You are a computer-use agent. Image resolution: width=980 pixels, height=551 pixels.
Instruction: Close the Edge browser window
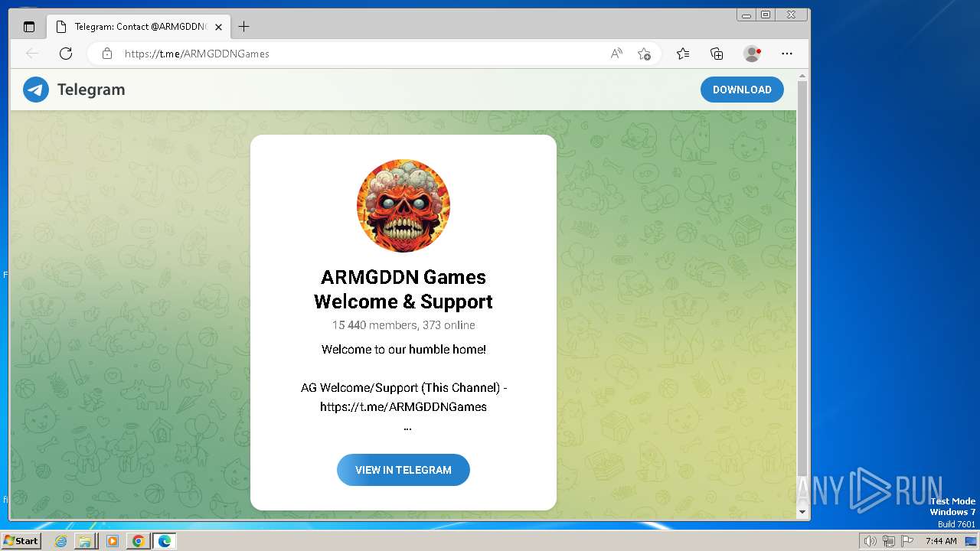792,15
